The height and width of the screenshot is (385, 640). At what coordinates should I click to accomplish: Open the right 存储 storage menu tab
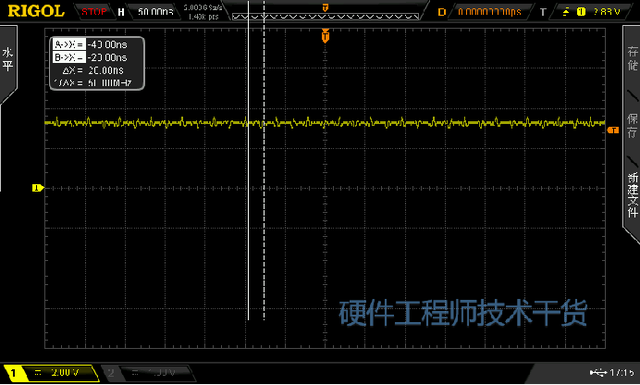point(632,58)
